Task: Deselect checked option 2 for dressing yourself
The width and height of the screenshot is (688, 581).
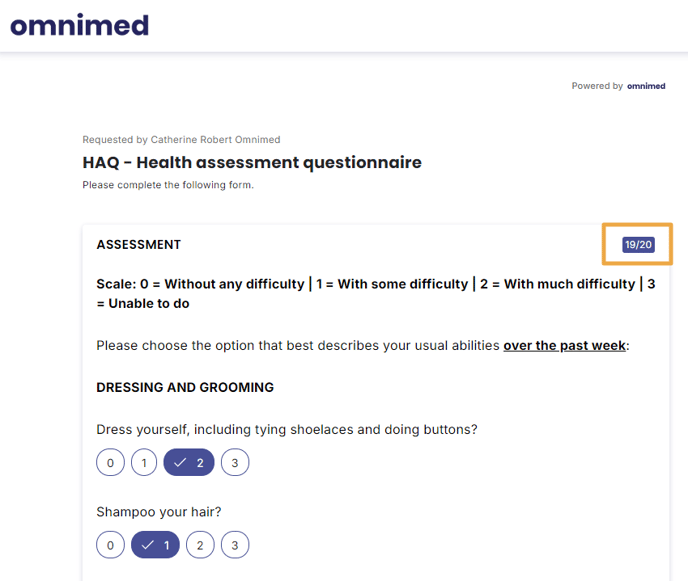Action: tap(189, 463)
